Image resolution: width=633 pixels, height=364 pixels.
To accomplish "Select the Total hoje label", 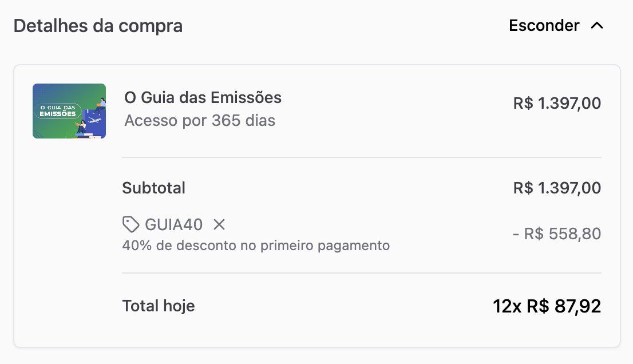I will [159, 306].
